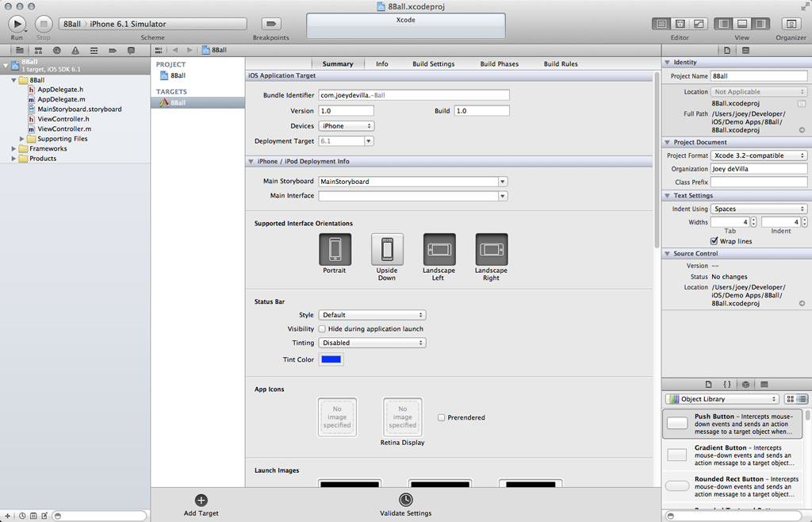Select ViewController.m in navigator
The width and height of the screenshot is (812, 522).
(59, 129)
